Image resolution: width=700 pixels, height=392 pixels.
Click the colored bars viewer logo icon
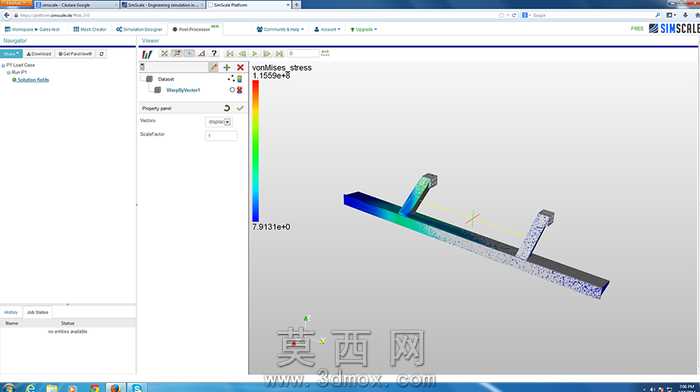pos(147,54)
